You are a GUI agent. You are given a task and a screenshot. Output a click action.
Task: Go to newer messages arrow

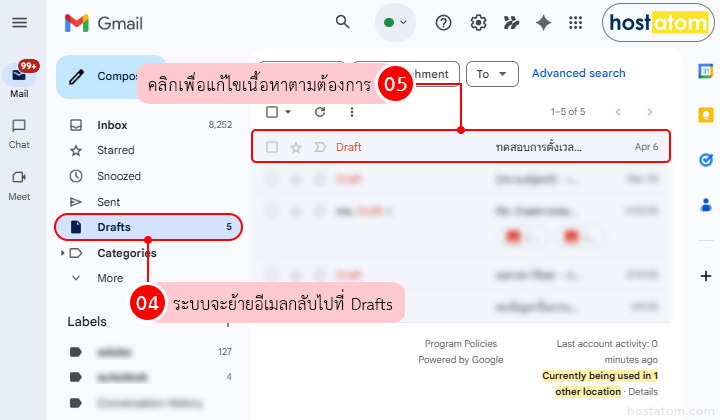pos(618,112)
